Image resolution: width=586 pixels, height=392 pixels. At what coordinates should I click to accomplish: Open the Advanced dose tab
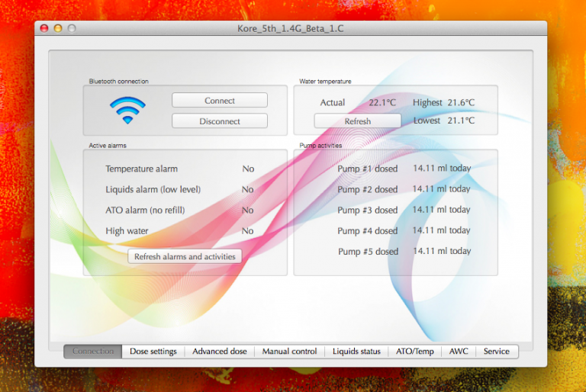click(x=219, y=352)
